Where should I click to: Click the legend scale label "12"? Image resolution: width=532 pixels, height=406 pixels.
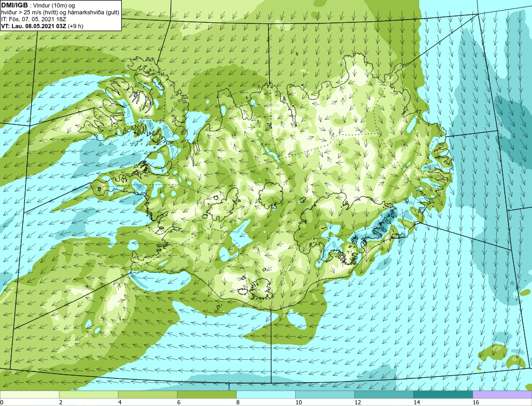[x=358, y=402]
